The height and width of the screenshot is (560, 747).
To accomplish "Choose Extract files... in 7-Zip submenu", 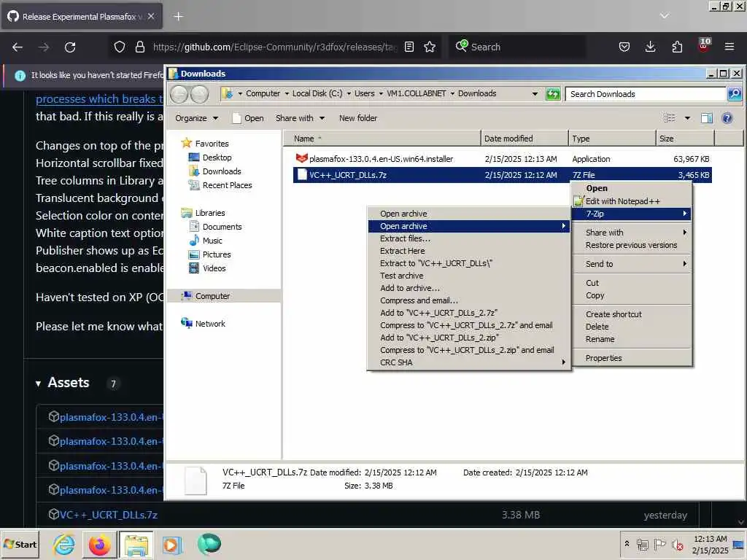I will tap(469, 238).
